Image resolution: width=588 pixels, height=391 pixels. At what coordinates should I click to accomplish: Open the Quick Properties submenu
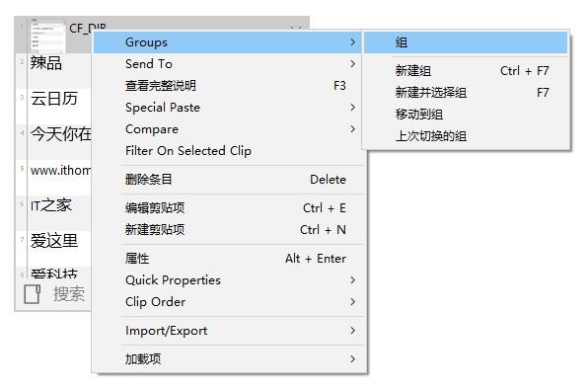click(x=229, y=280)
